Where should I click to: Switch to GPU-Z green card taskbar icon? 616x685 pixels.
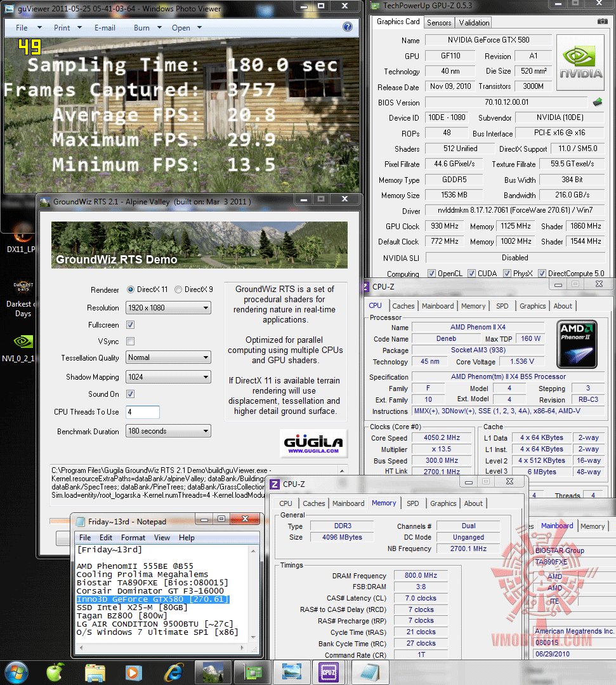pos(252,672)
